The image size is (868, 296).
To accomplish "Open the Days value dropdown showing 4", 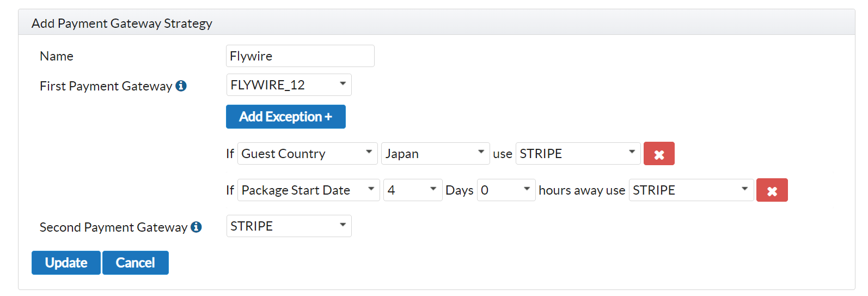I will (x=412, y=190).
